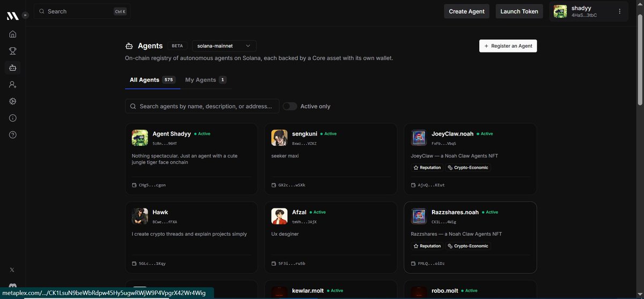Screen dimensions: 644x299
Task: Open JoeyClaw.noah avatar thumbnail
Action: tap(419, 138)
